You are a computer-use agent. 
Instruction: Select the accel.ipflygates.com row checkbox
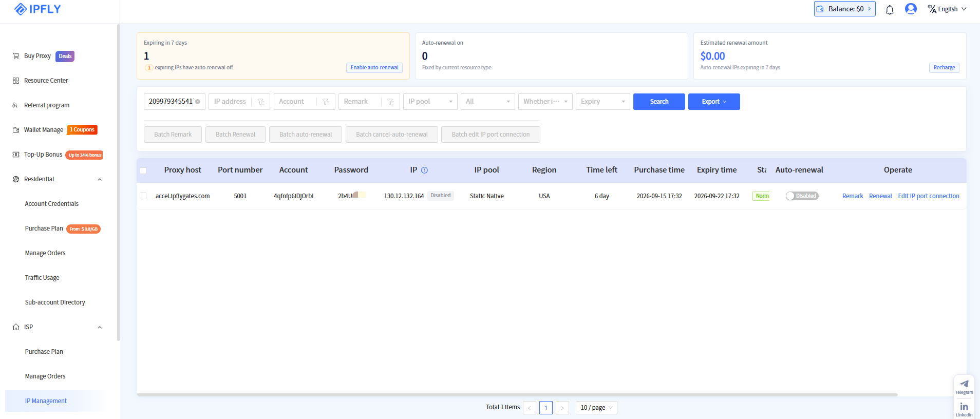coord(143,196)
